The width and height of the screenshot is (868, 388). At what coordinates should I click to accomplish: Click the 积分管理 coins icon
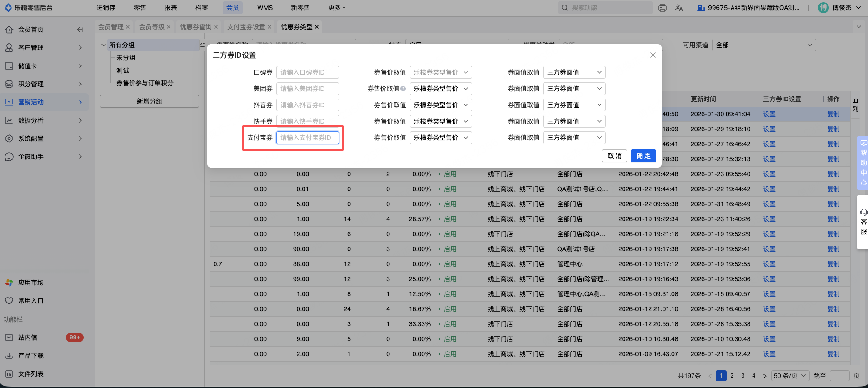coord(9,84)
